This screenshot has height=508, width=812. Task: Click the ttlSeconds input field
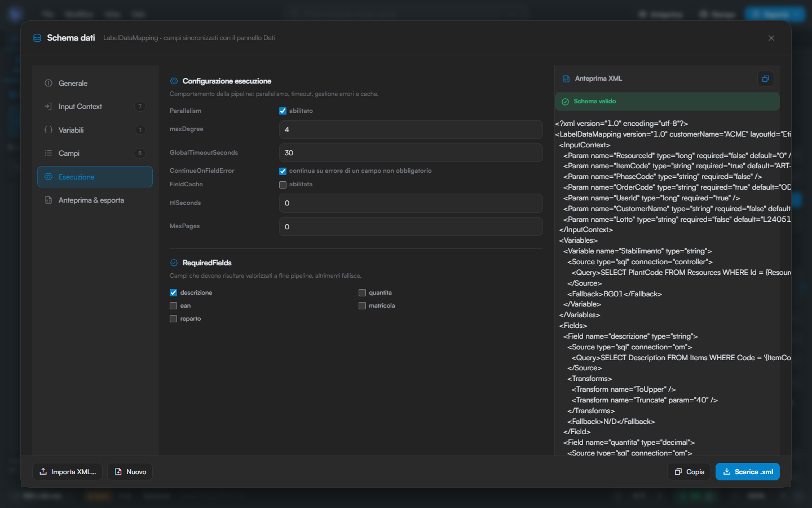[411, 203]
